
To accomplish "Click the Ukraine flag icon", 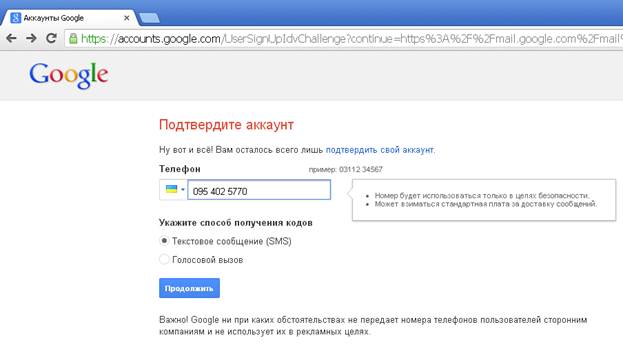I will point(171,189).
